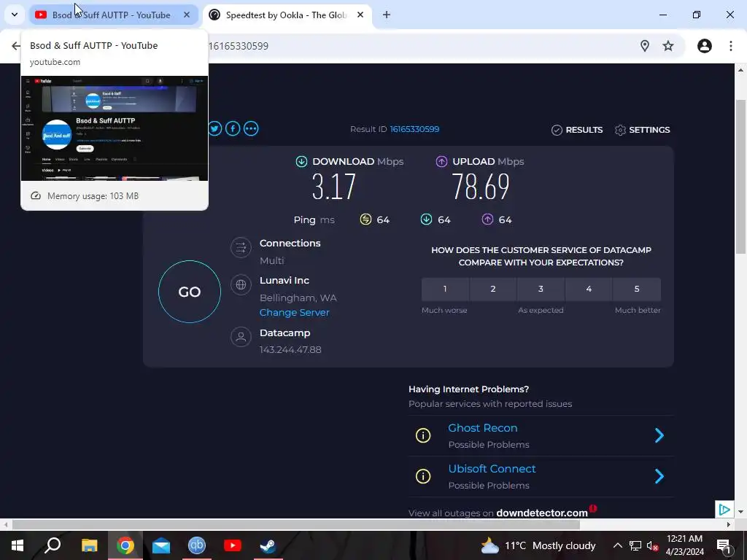Start test with GO button
747x560 pixels.
[190, 292]
